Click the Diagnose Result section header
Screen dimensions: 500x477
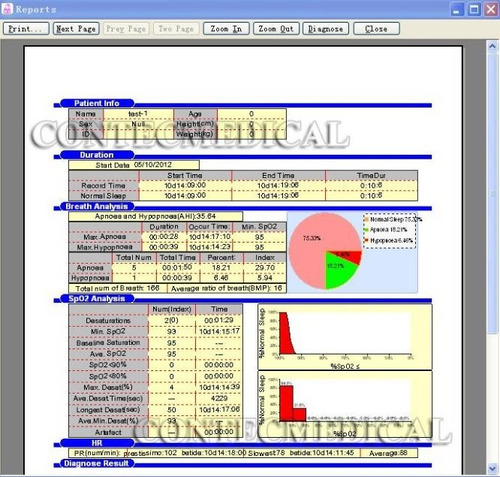pos(97,463)
